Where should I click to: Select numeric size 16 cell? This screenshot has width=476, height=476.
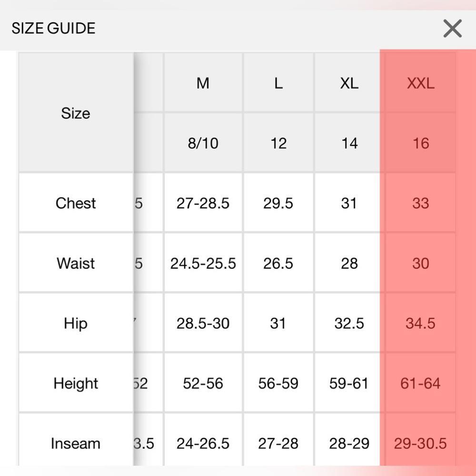pyautogui.click(x=420, y=143)
